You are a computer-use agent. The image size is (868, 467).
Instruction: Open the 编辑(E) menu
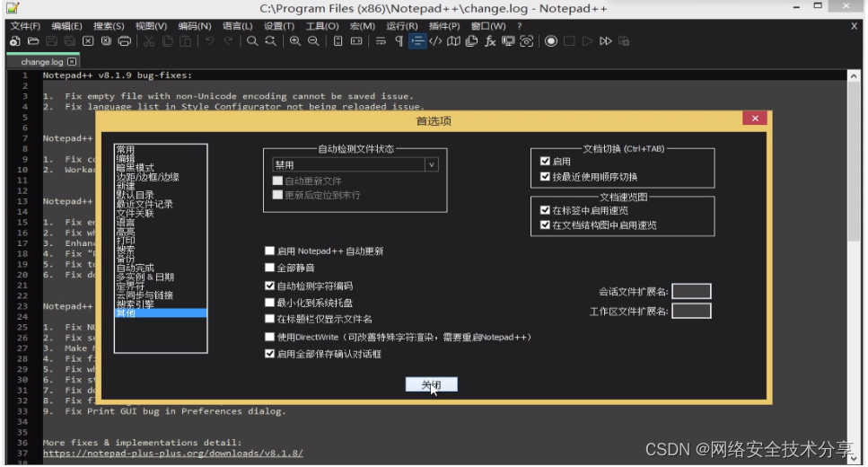coord(66,26)
